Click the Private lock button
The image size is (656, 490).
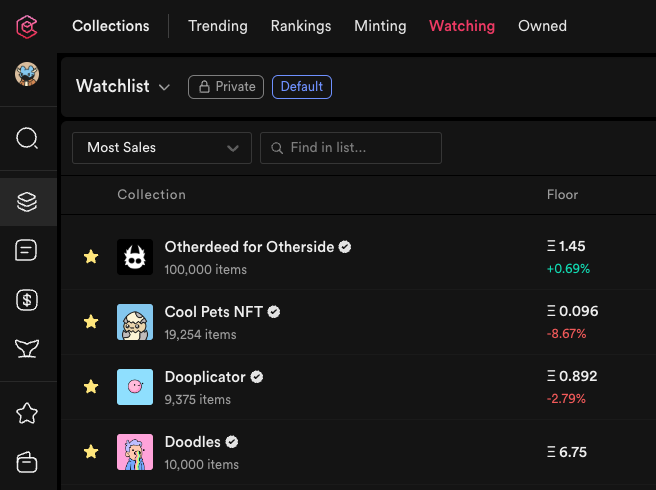point(226,87)
